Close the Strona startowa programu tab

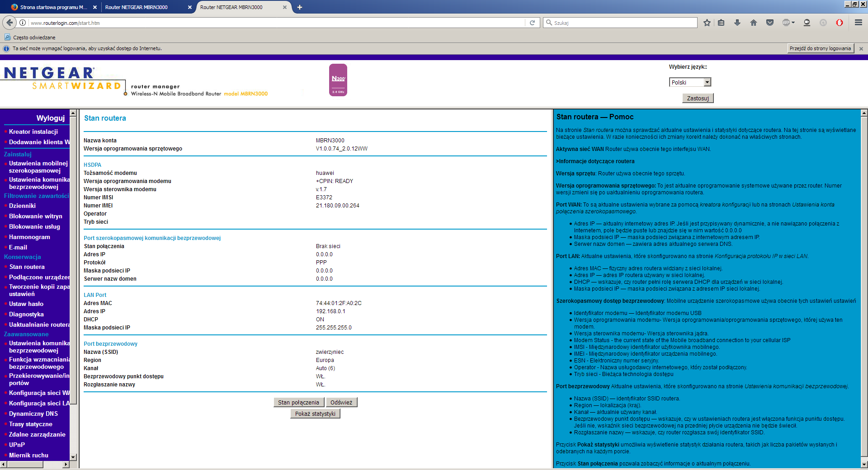tap(95, 7)
